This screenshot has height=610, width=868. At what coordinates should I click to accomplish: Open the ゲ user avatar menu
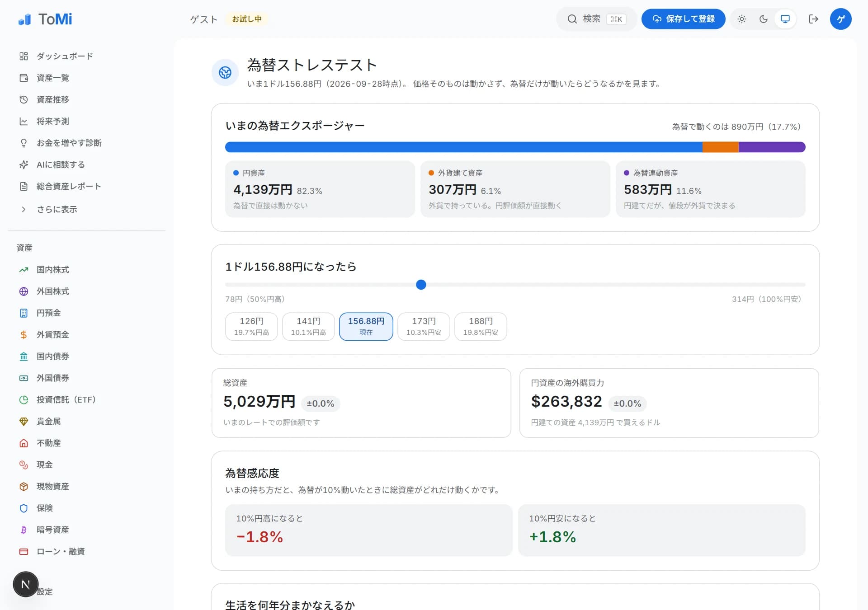(x=840, y=19)
